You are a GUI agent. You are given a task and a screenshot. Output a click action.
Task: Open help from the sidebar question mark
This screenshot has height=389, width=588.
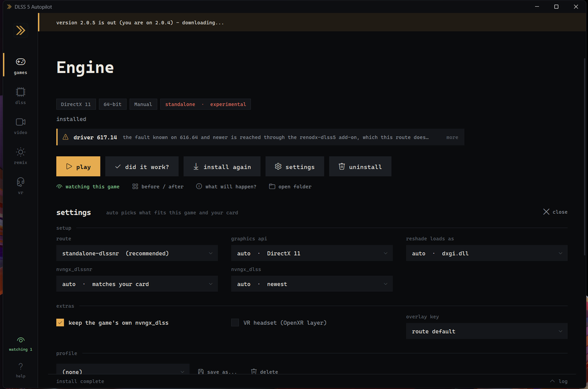[x=21, y=370]
